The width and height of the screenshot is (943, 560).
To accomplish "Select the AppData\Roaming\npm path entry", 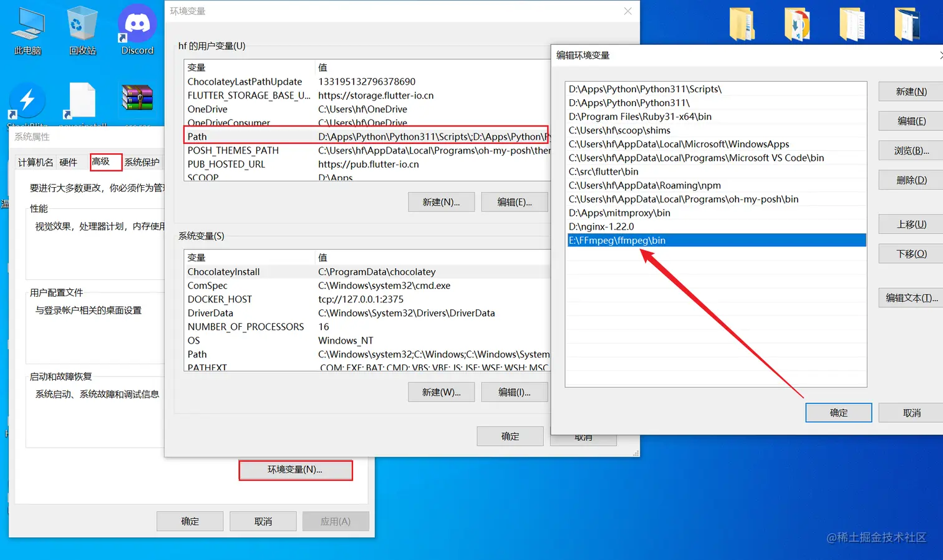I will 716,185.
